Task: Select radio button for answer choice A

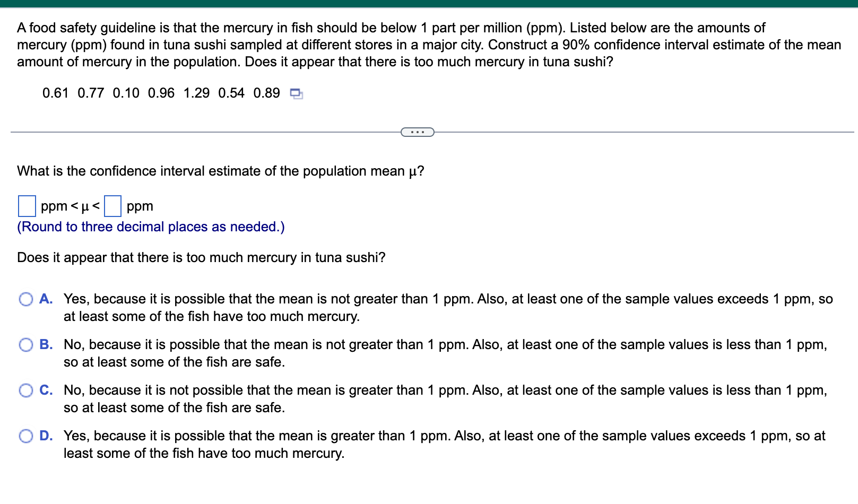Action: click(25, 300)
